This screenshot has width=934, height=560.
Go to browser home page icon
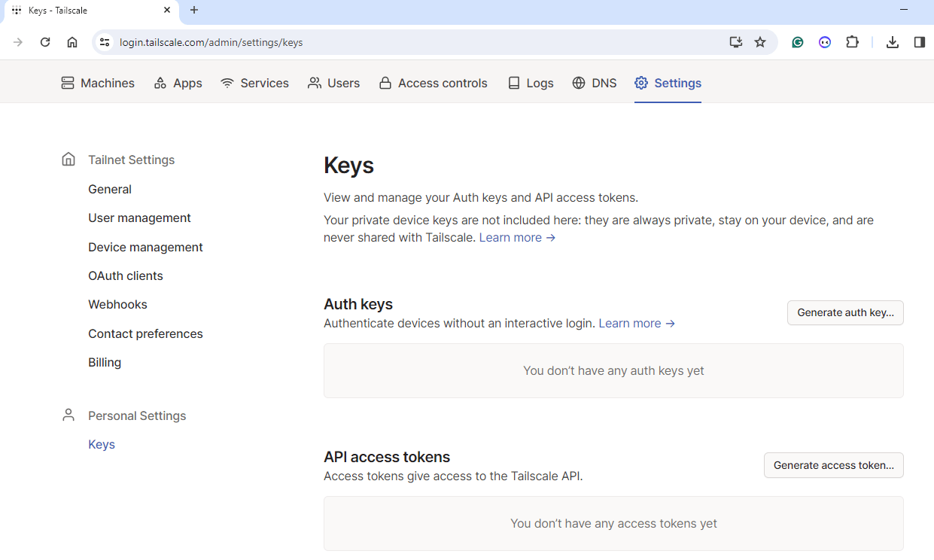(72, 42)
